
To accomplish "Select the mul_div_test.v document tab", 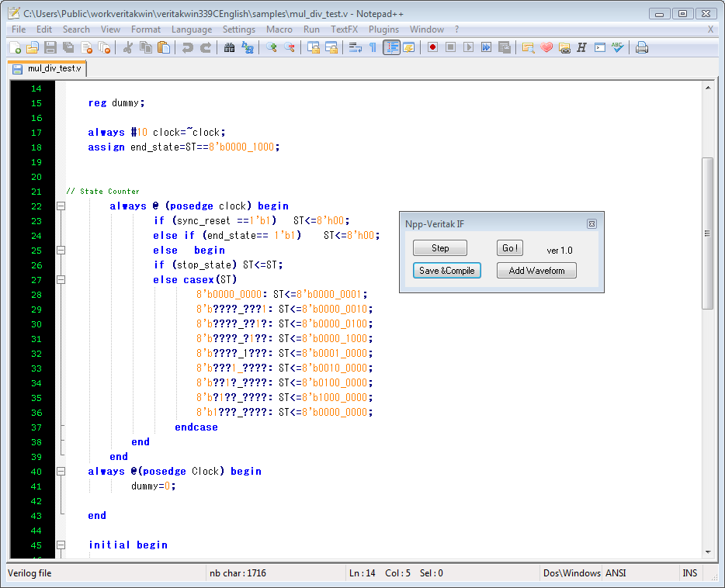I will (47, 69).
